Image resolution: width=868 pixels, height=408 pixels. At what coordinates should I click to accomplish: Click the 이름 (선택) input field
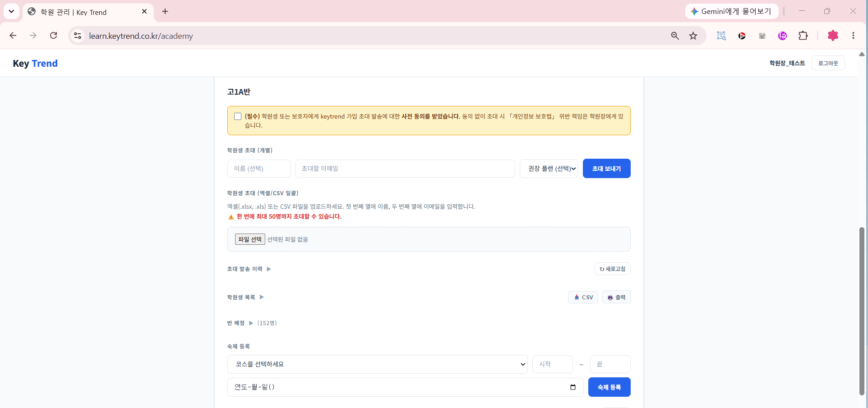pyautogui.click(x=259, y=169)
